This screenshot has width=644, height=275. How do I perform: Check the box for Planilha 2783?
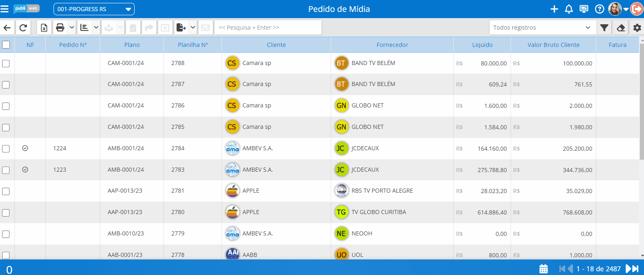pyautogui.click(x=6, y=170)
